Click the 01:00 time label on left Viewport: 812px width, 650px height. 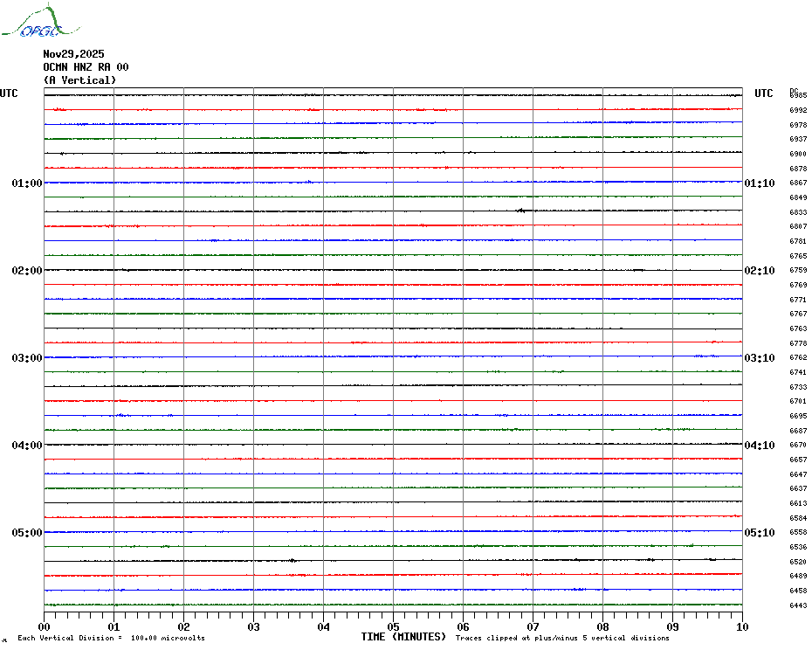(27, 183)
